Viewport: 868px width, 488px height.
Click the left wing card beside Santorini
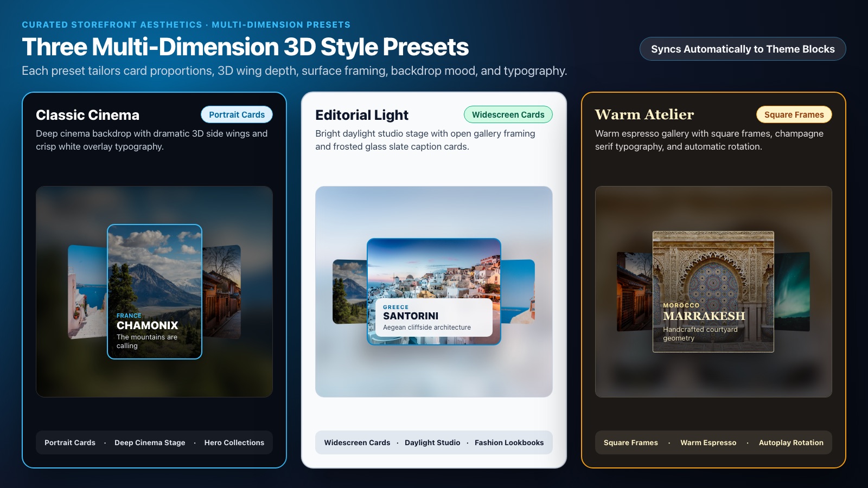(x=350, y=292)
